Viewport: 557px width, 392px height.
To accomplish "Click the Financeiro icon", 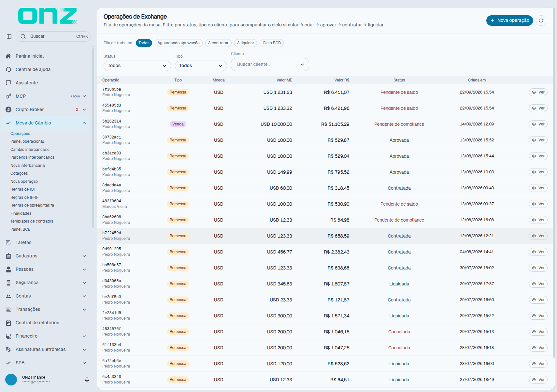I will pos(8,336).
